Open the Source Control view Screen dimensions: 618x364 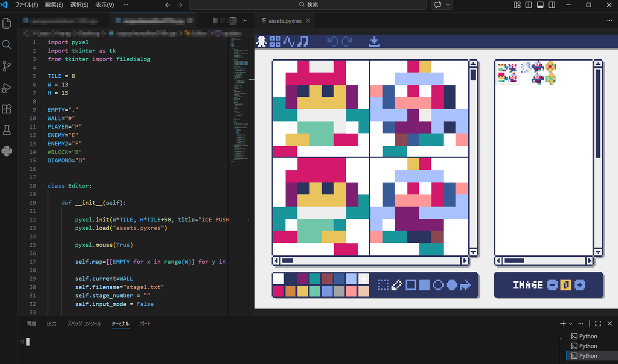(x=7, y=66)
